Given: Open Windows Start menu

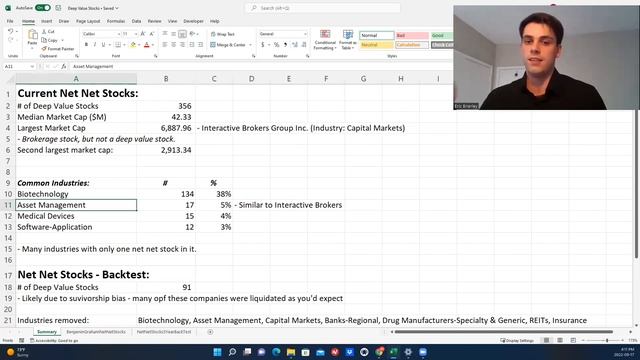Looking at the screenshot, I should (x=218, y=352).
